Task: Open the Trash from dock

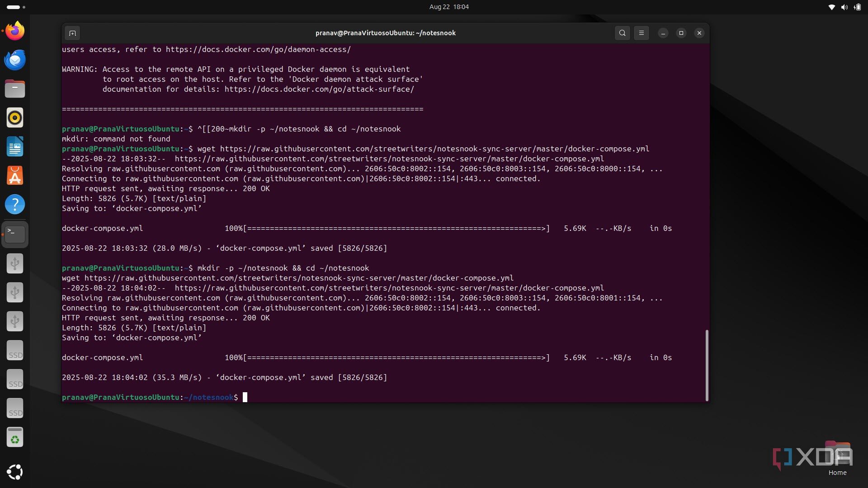Action: point(15,437)
